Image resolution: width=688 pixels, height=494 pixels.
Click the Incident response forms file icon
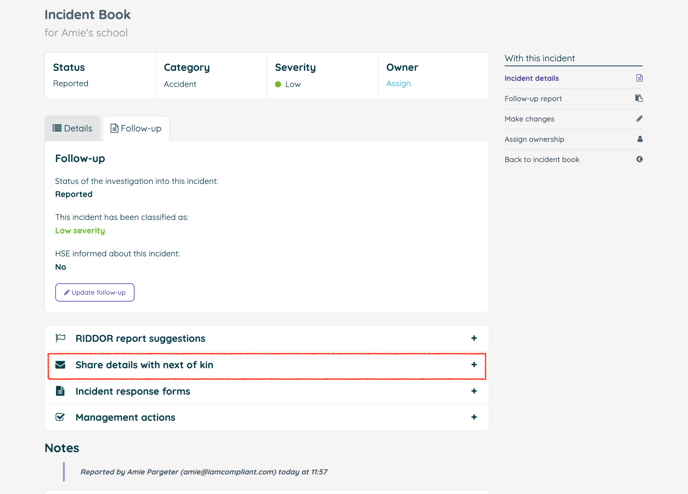(x=60, y=391)
